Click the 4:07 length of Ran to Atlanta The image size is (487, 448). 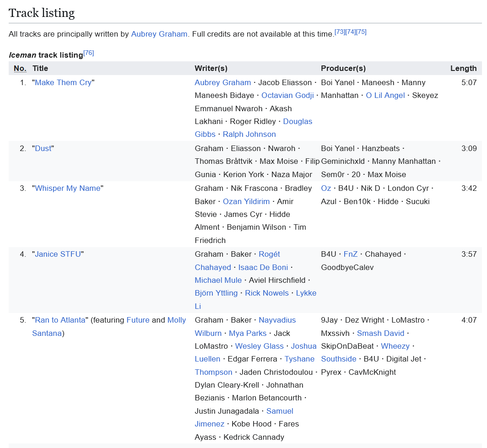point(469,320)
